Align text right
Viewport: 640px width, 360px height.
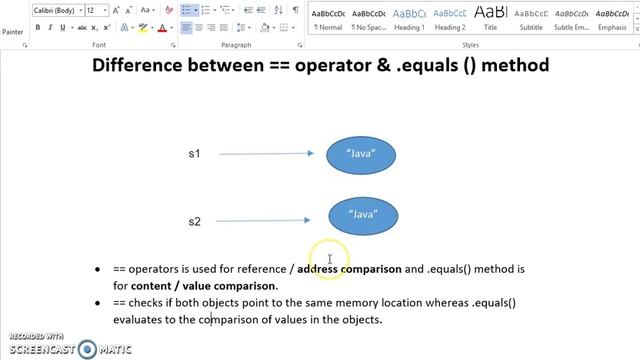click(x=211, y=27)
